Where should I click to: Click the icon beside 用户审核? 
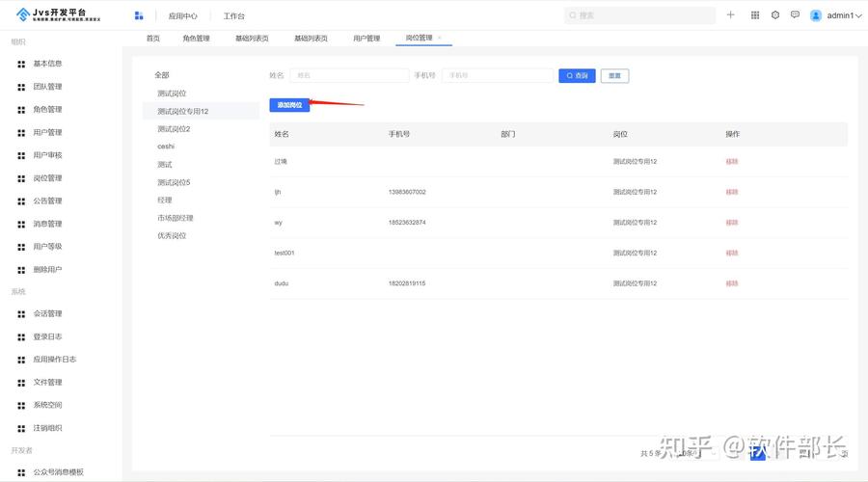(x=21, y=155)
